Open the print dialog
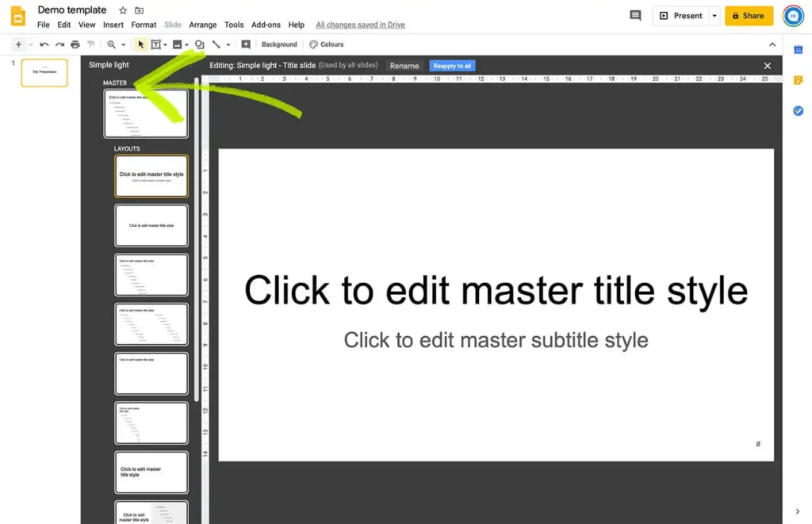The height and width of the screenshot is (524, 812). pos(75,44)
